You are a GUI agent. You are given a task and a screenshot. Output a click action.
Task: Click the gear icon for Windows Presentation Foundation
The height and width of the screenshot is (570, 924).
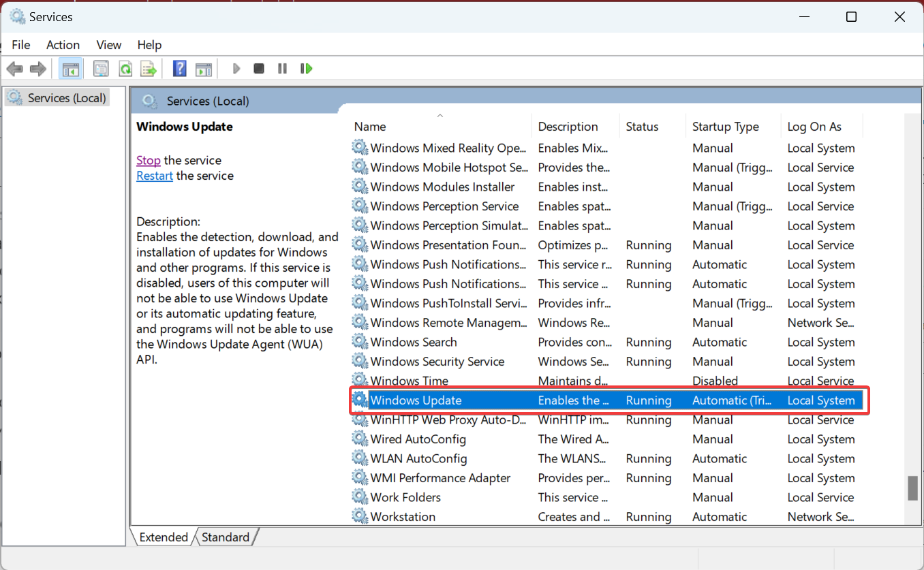click(x=359, y=245)
